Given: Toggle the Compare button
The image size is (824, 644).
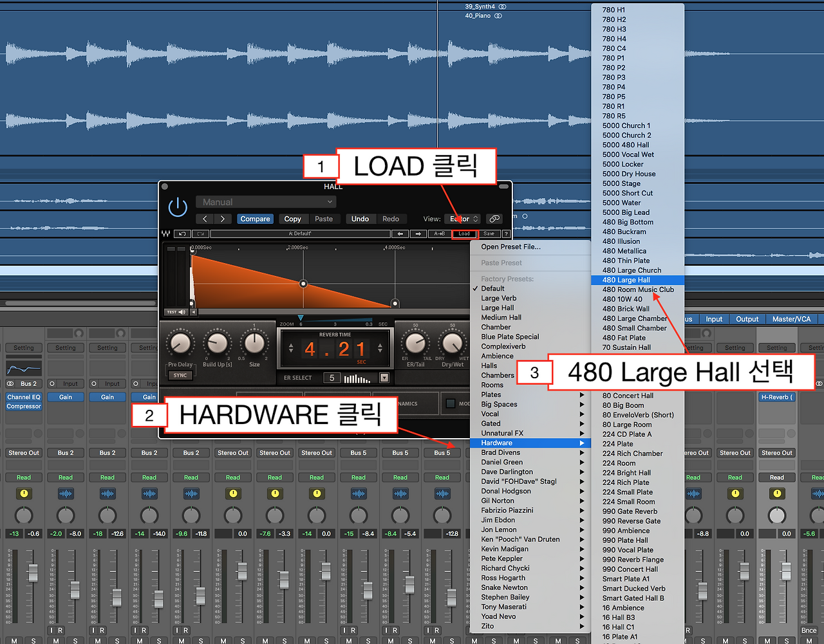Looking at the screenshot, I should [x=255, y=219].
